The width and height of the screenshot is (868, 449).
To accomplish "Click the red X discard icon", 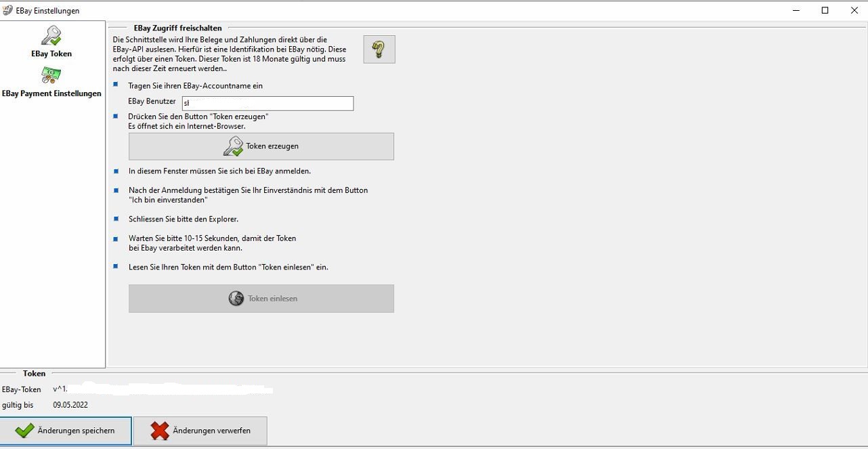I will (160, 431).
